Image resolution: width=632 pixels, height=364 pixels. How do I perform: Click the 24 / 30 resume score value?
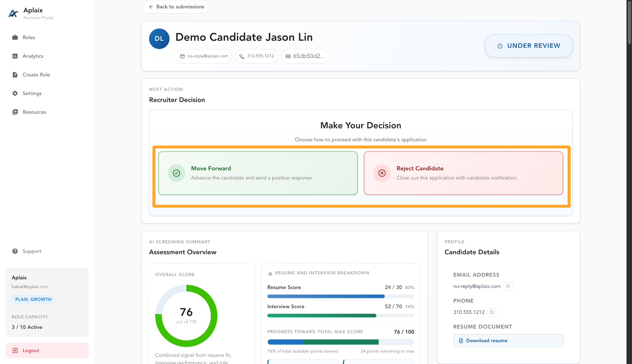tap(393, 287)
